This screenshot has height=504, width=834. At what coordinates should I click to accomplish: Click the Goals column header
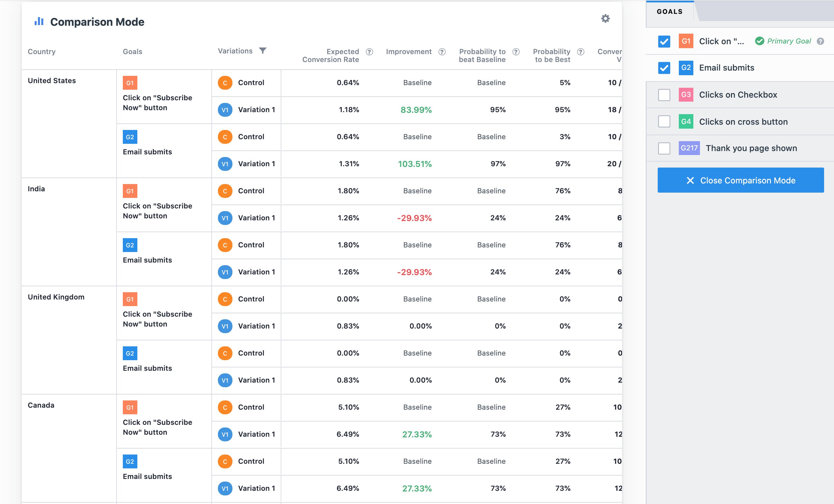click(132, 52)
